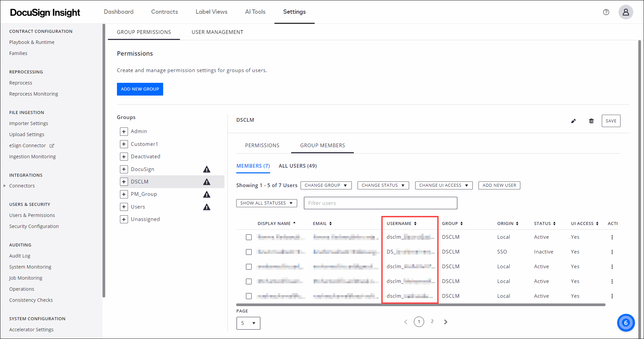Switch to User Management tab
Screen dimensions: 644x339
click(217, 32)
